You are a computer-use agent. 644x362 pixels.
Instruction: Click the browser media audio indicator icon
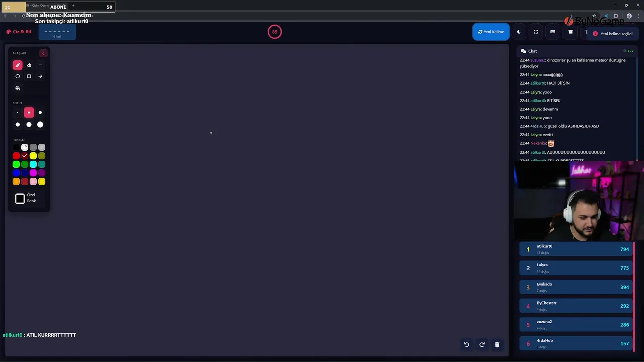(606, 16)
